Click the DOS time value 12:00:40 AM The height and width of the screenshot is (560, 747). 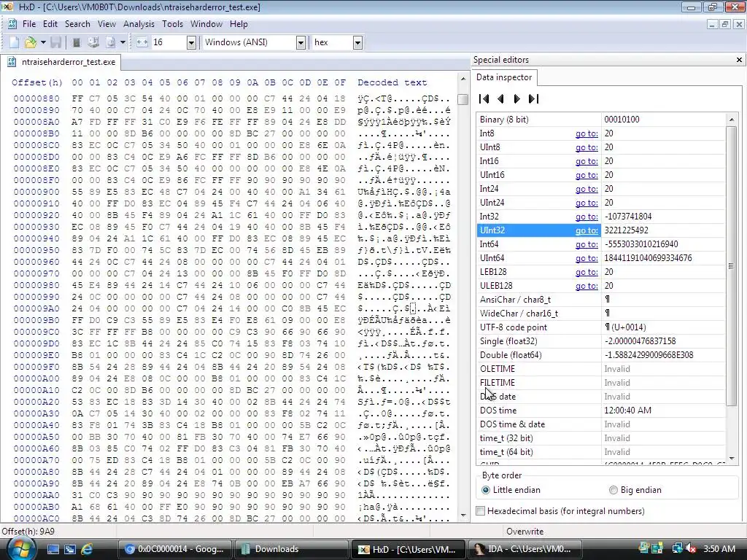(663, 411)
